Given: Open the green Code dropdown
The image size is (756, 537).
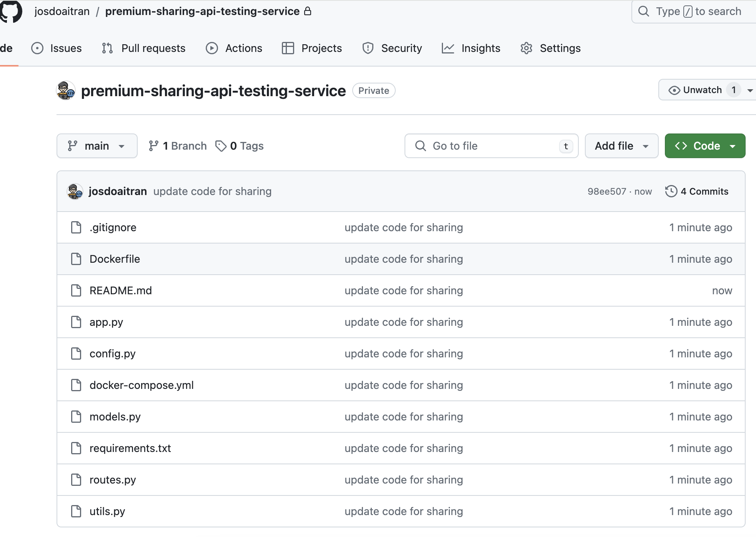Looking at the screenshot, I should [705, 146].
